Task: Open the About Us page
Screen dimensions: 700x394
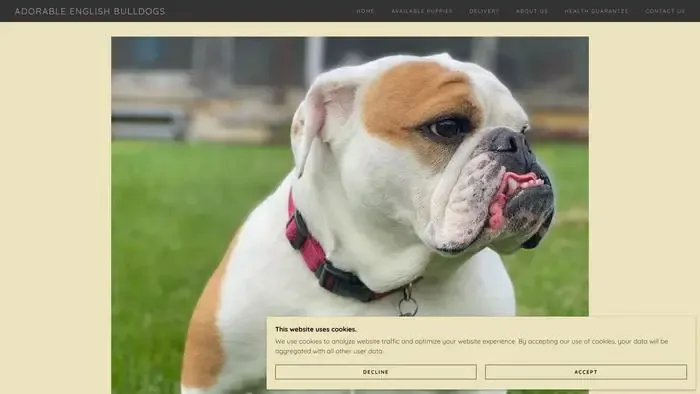Action: (x=531, y=11)
